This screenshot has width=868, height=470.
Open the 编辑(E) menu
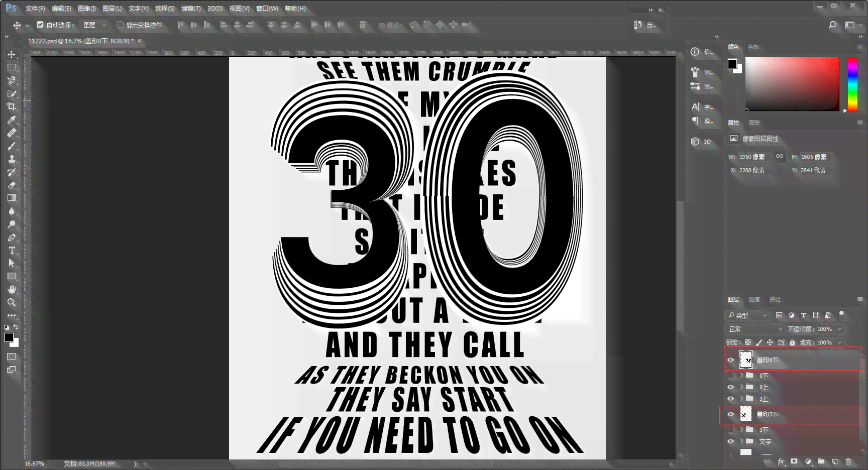point(61,9)
